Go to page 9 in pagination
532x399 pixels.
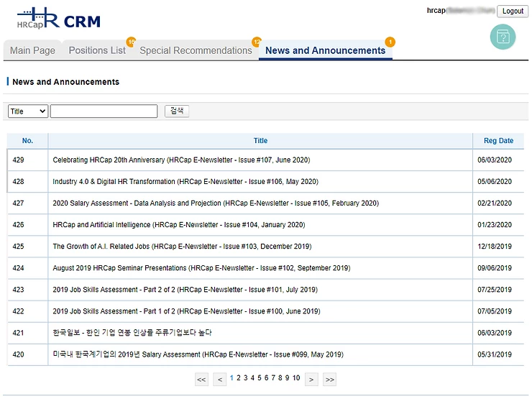coord(287,377)
